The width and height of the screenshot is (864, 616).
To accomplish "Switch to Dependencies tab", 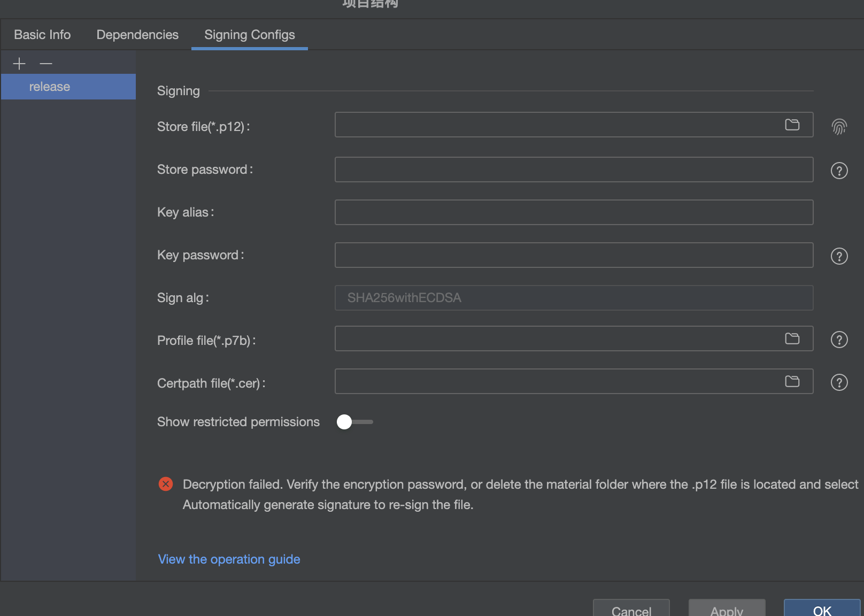I will coord(137,35).
